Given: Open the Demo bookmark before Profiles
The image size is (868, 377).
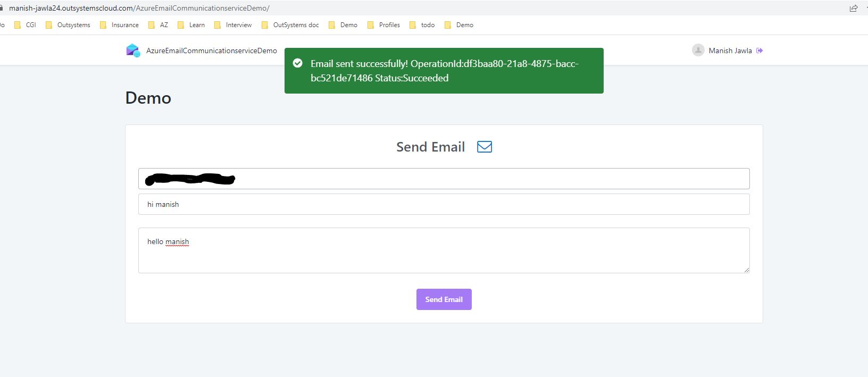Looking at the screenshot, I should [x=343, y=25].
